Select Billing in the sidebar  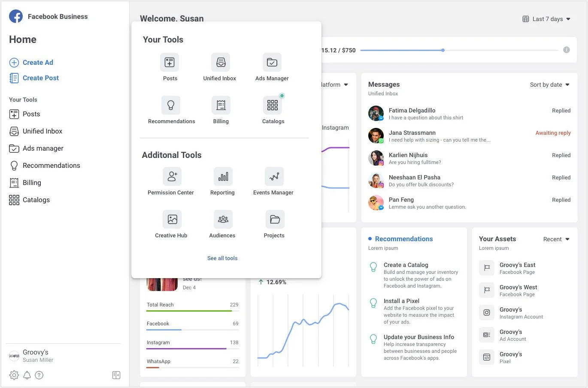pyautogui.click(x=25, y=183)
